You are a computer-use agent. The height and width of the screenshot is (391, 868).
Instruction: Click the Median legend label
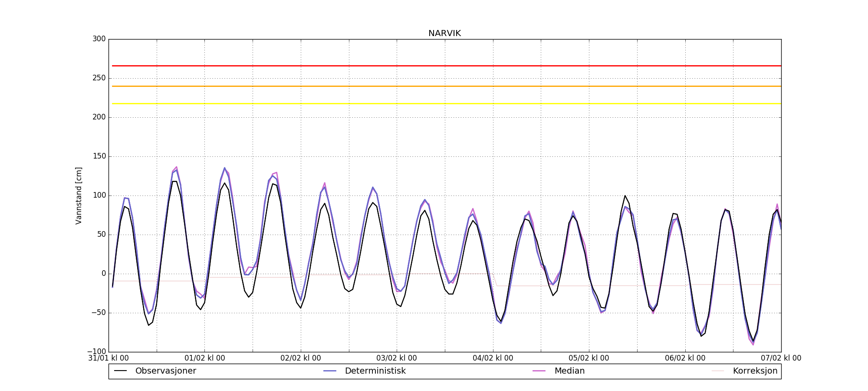point(569,371)
